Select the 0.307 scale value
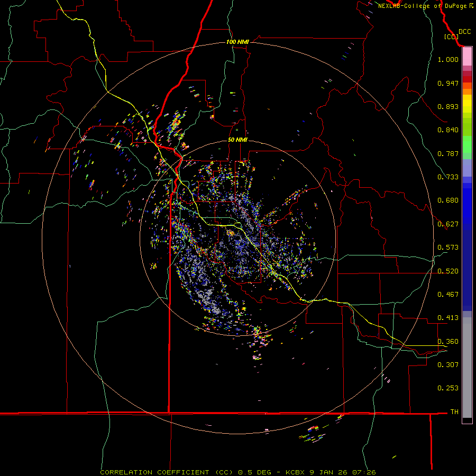This screenshot has height=476, width=476. (448, 365)
